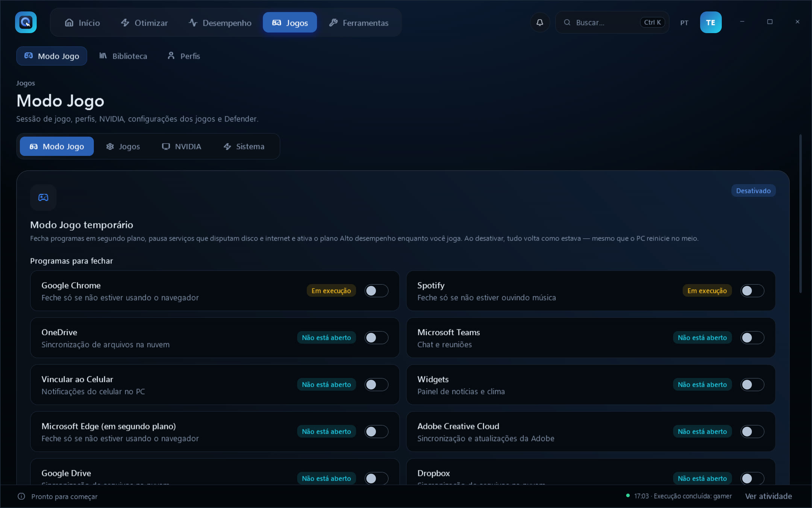Toggle Widgets close switch
Screen dimensions: 812x508
752,385
